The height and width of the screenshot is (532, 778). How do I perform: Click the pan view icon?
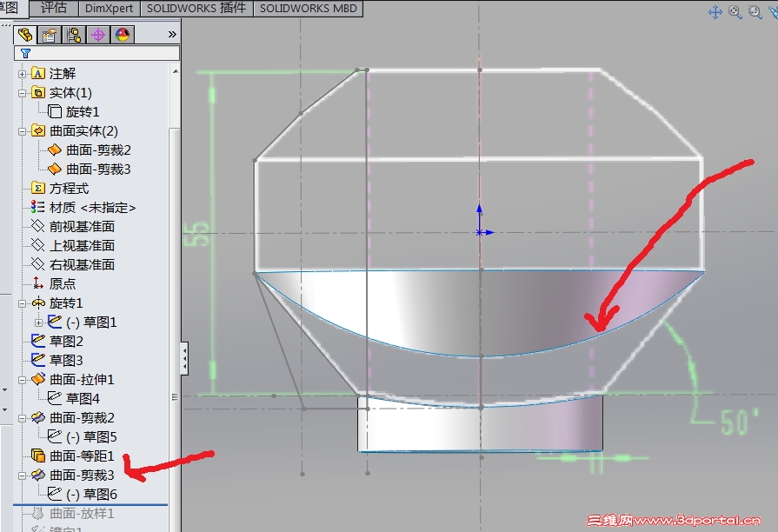(715, 12)
